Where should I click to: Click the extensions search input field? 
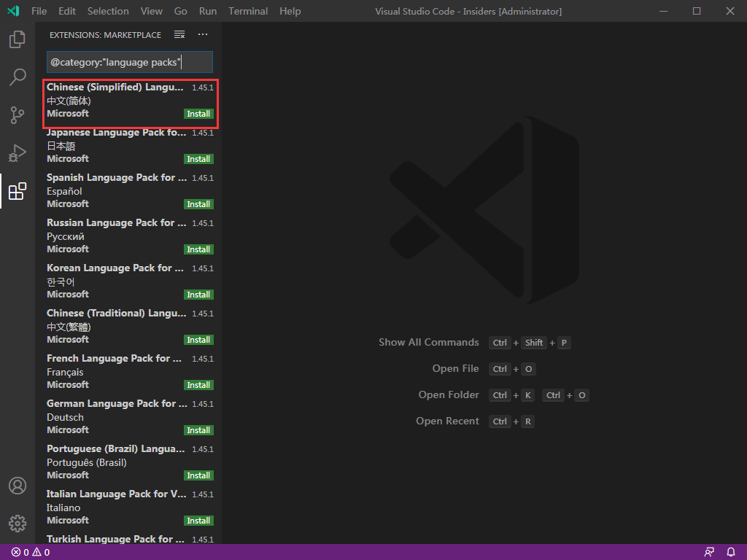point(130,62)
